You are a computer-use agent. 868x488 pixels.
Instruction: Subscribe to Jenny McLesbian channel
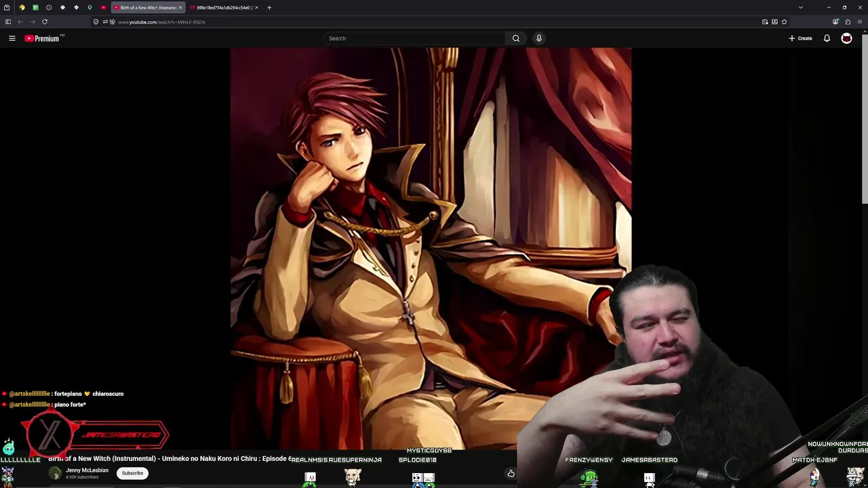(132, 473)
